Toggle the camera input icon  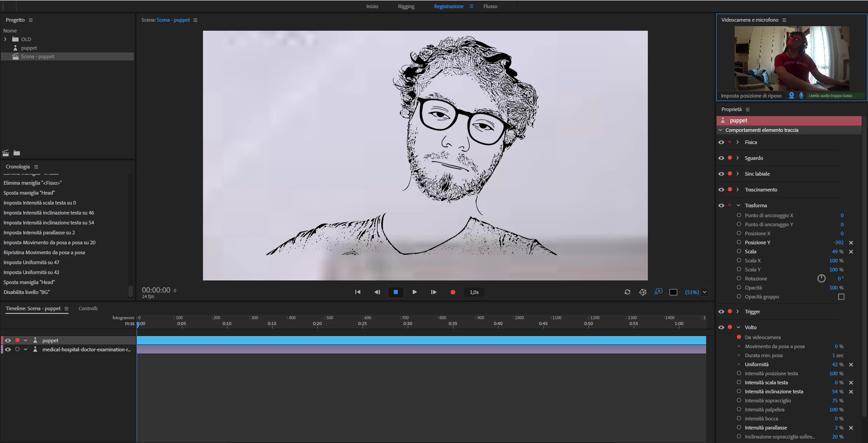click(792, 96)
